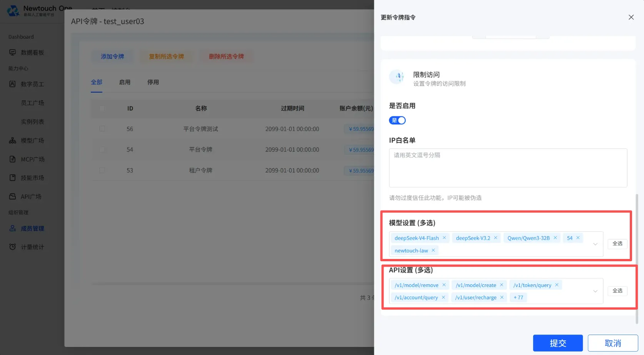Click the 添加令牌 button
Viewport: 644px width, 355px height.
point(112,56)
